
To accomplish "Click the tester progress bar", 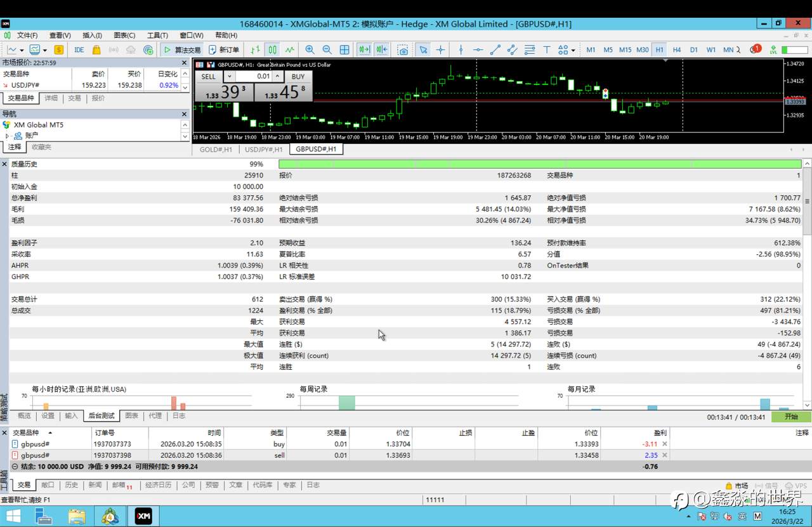I will click(539, 164).
